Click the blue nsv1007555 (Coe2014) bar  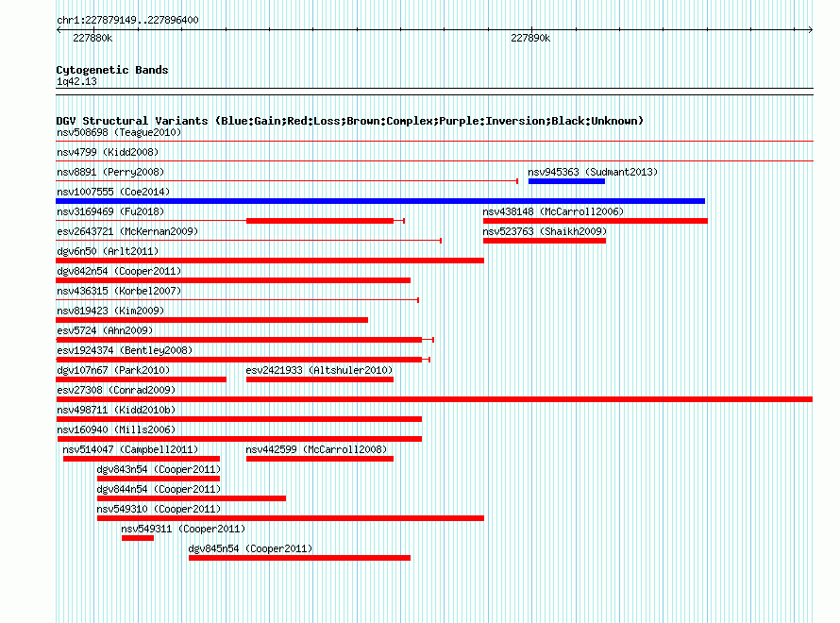[380, 201]
